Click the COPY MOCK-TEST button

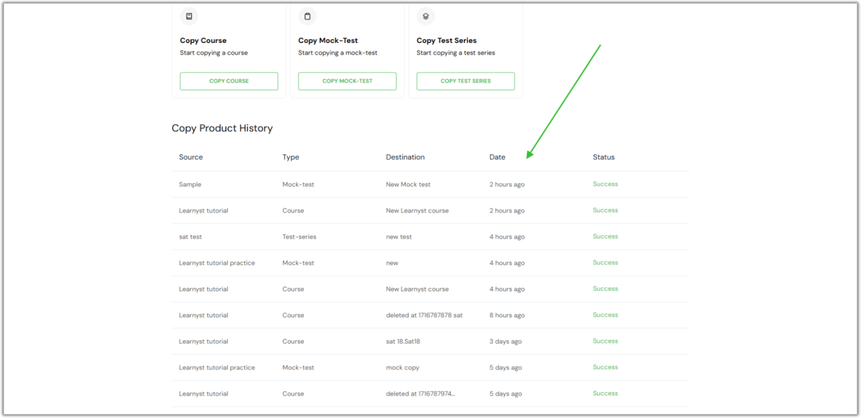point(346,81)
